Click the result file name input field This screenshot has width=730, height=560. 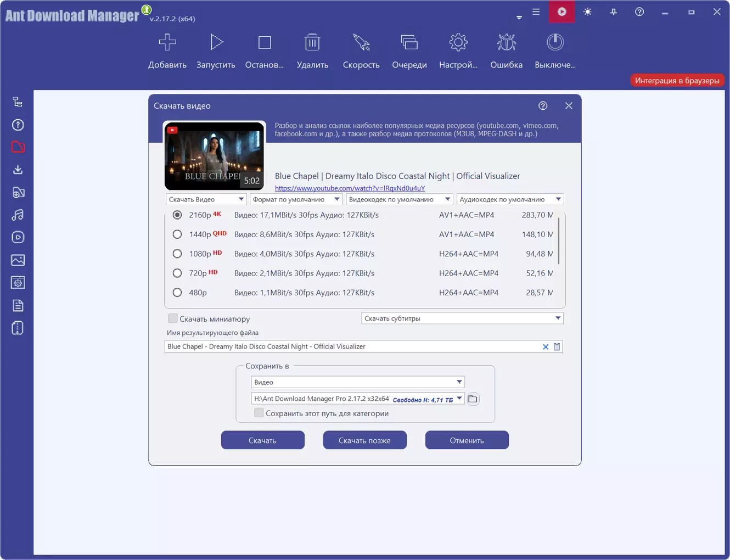[x=353, y=347]
